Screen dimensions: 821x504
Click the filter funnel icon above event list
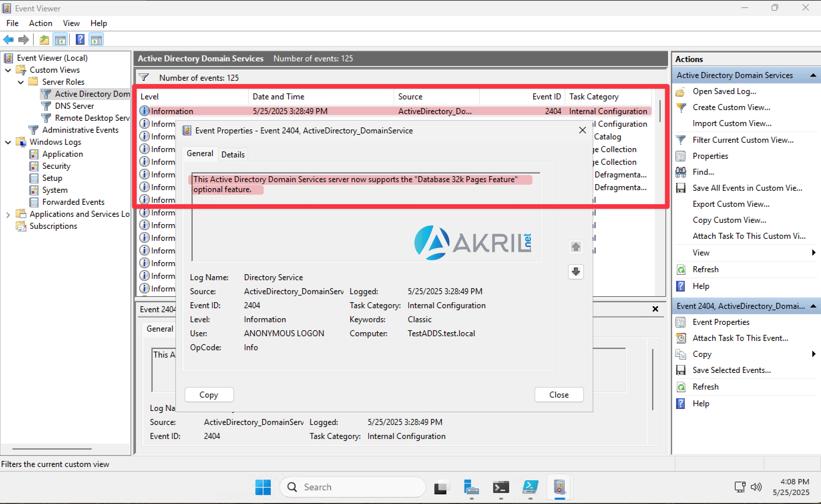pos(144,77)
